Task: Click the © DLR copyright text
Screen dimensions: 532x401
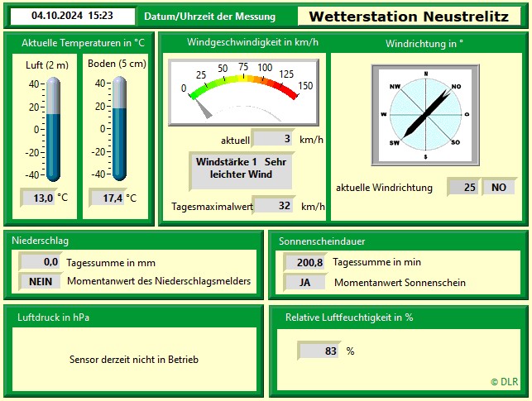Action: pyautogui.click(x=503, y=382)
